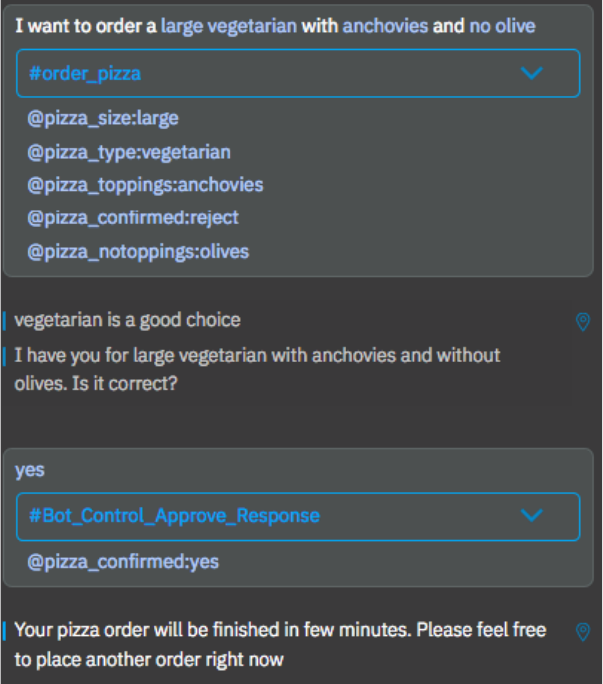Viewport: 603px width, 684px height.
Task: Click the 'Your pizza order will be finished' response
Action: (x=280, y=644)
